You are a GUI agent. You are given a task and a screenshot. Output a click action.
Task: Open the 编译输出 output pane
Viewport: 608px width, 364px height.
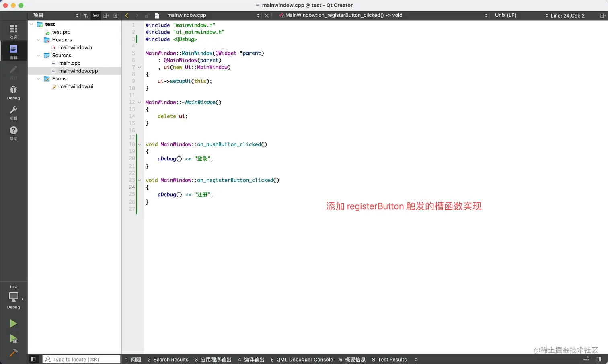[x=251, y=359]
